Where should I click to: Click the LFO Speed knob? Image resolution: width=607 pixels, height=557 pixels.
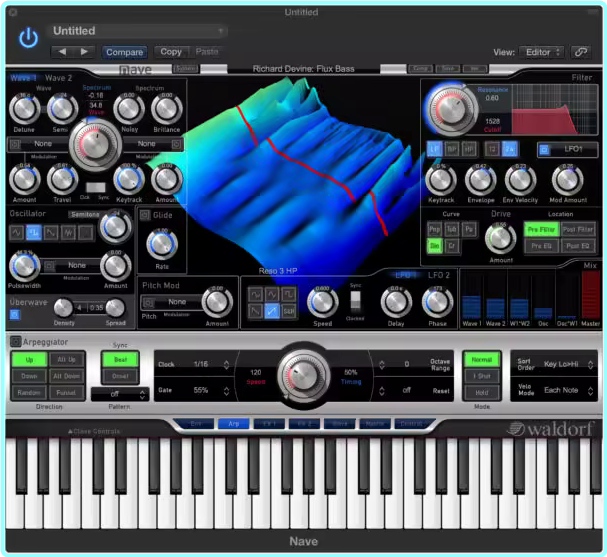click(x=322, y=303)
